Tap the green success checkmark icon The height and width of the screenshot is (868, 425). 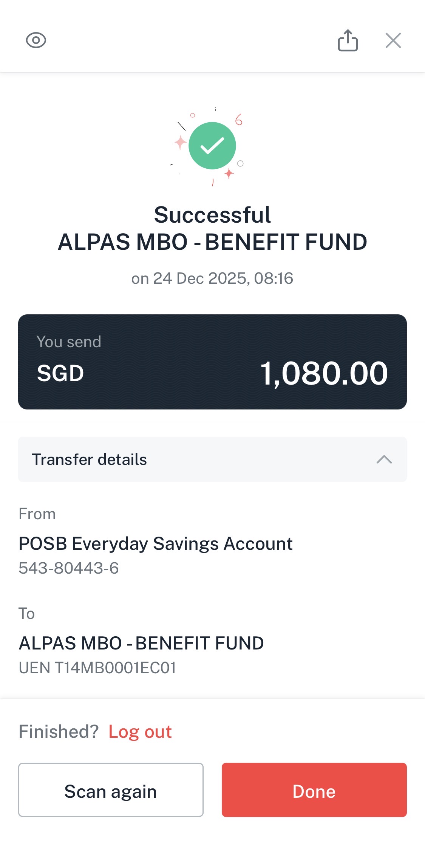[212, 146]
